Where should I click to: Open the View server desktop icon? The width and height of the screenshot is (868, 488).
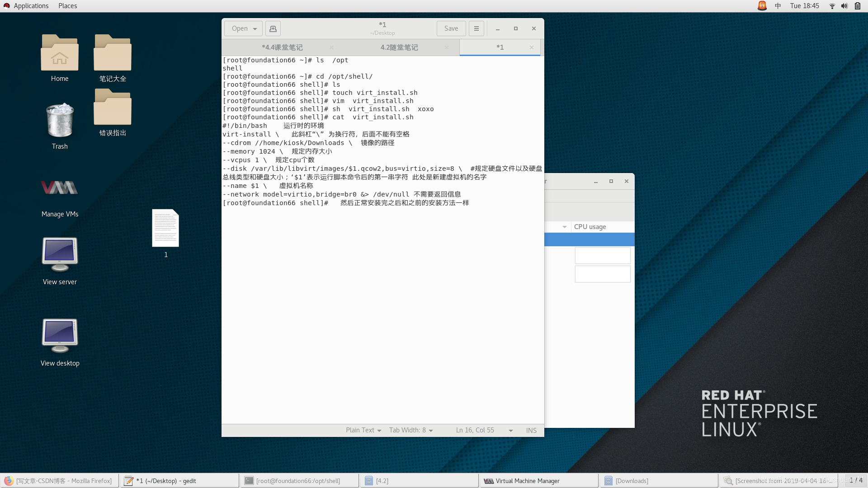(60, 254)
